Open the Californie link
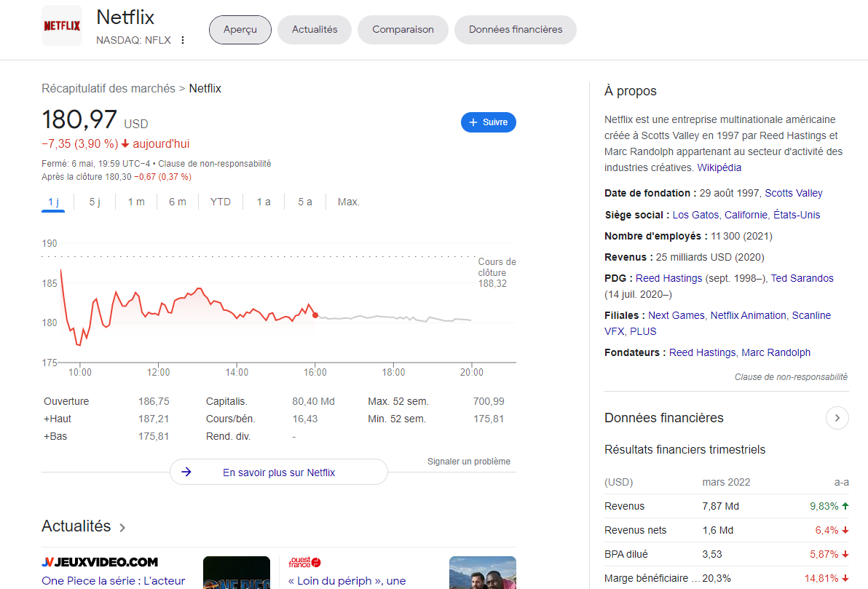The width and height of the screenshot is (868, 589). (x=746, y=215)
